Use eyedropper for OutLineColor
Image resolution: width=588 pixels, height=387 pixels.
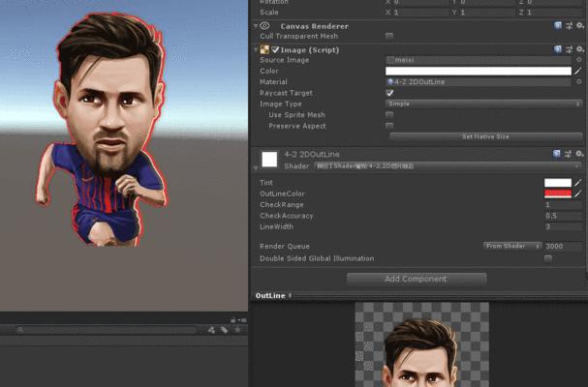pyautogui.click(x=578, y=193)
